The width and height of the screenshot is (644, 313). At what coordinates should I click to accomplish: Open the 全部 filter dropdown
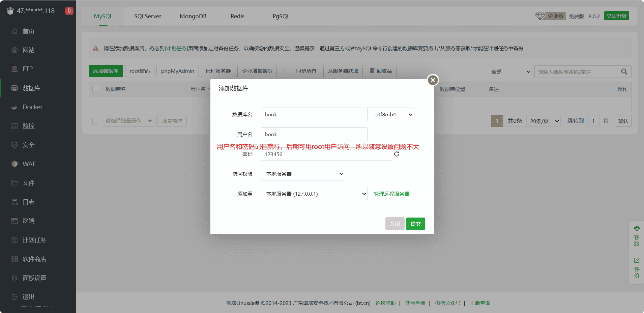pyautogui.click(x=509, y=72)
